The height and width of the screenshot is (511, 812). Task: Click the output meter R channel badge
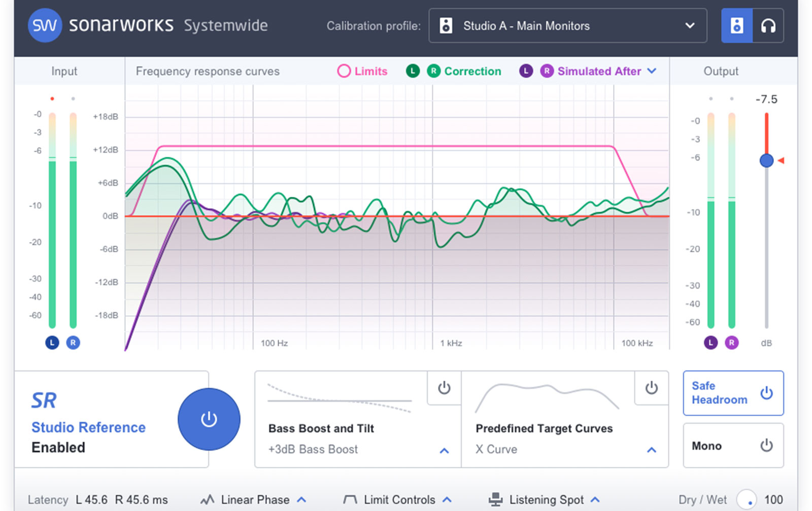[731, 343]
